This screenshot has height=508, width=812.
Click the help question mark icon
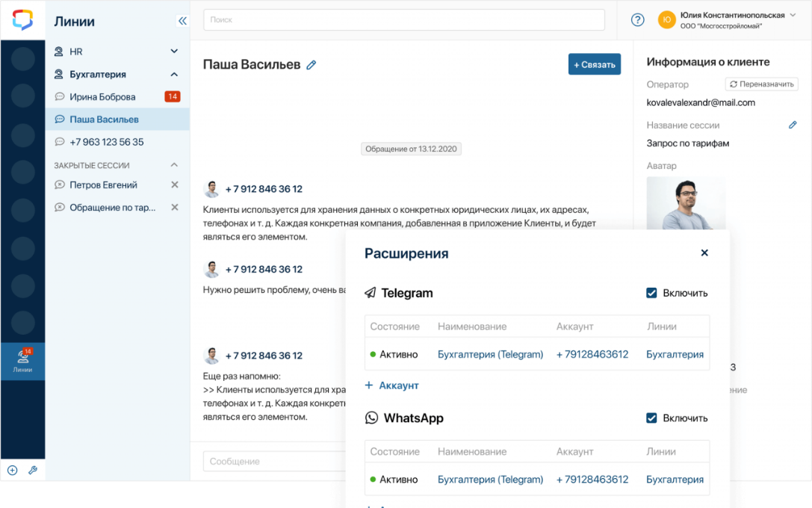[637, 20]
